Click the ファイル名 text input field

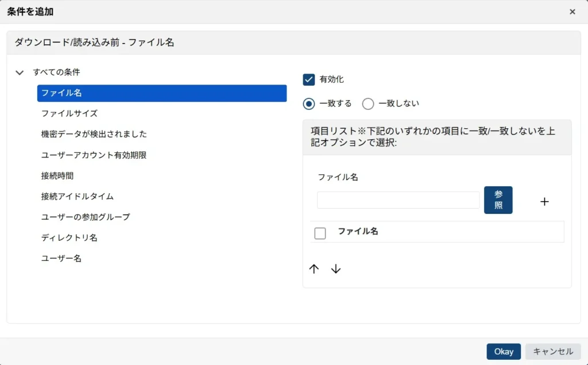(398, 199)
